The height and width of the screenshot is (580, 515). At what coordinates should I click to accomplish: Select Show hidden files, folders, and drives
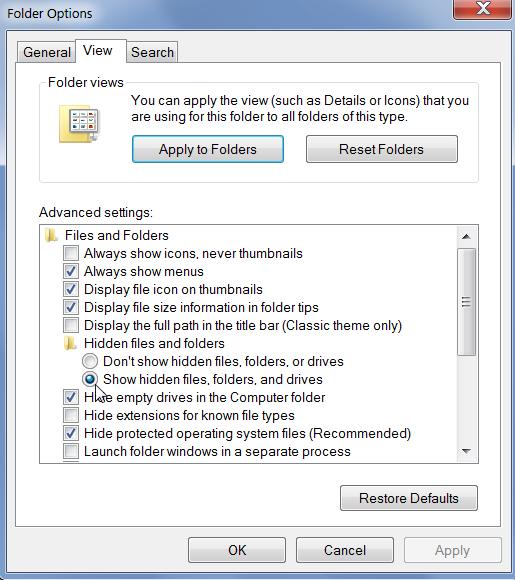coord(90,379)
